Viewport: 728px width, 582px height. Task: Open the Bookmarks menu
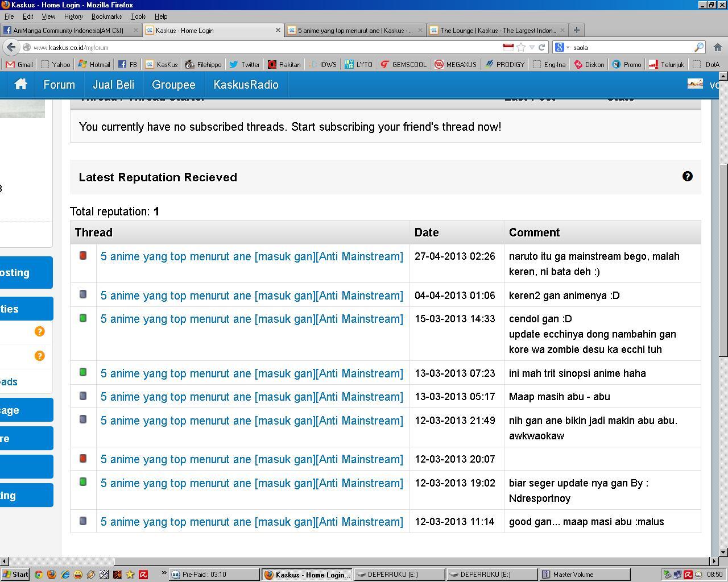tap(107, 16)
